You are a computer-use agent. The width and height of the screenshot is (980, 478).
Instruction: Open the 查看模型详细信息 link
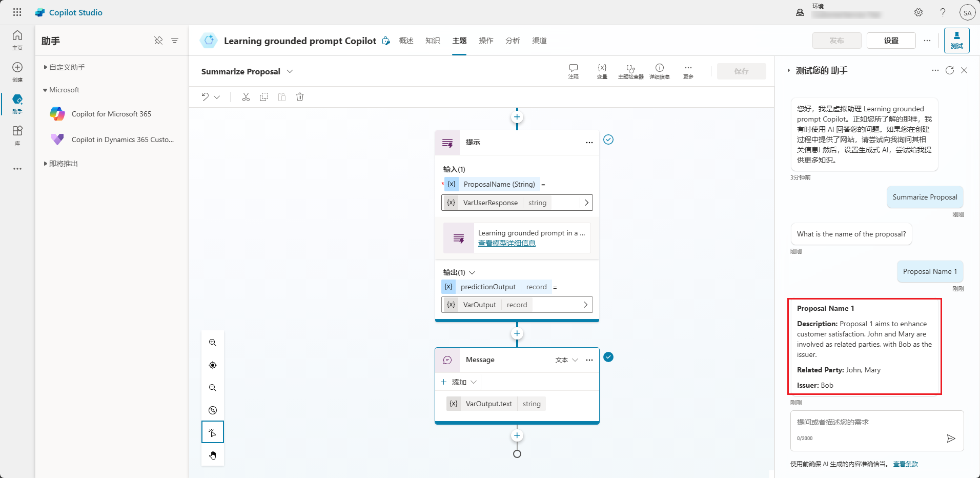507,243
